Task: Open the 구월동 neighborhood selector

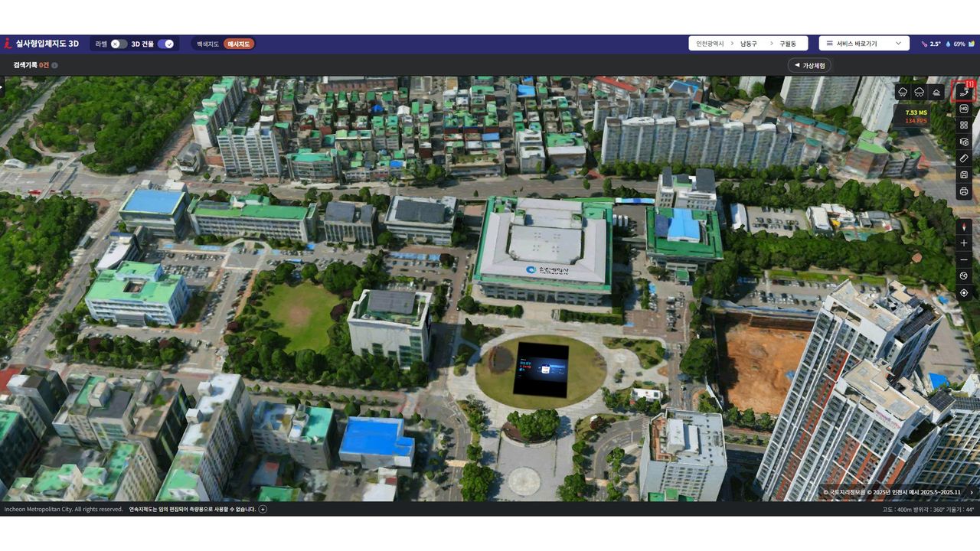Action: pos(788,44)
